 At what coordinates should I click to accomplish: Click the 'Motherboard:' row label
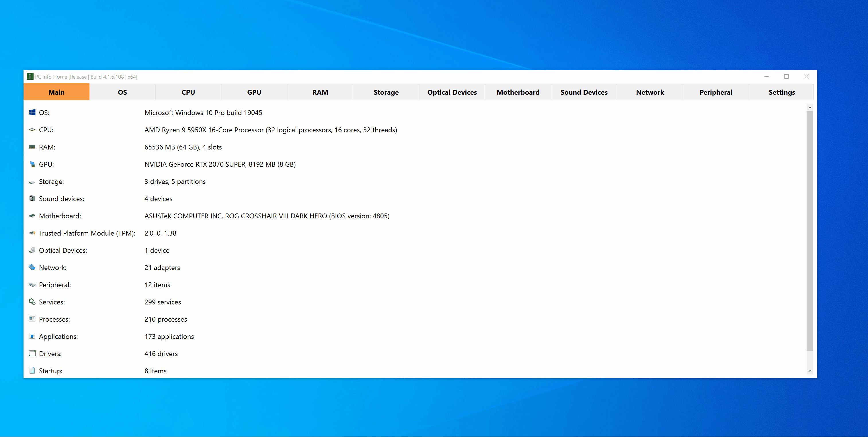pos(60,216)
